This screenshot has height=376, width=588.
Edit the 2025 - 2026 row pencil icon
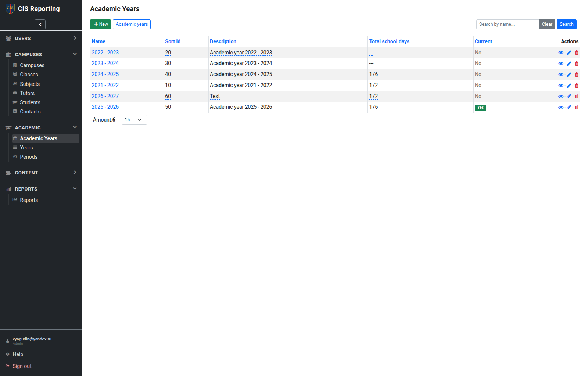(569, 108)
